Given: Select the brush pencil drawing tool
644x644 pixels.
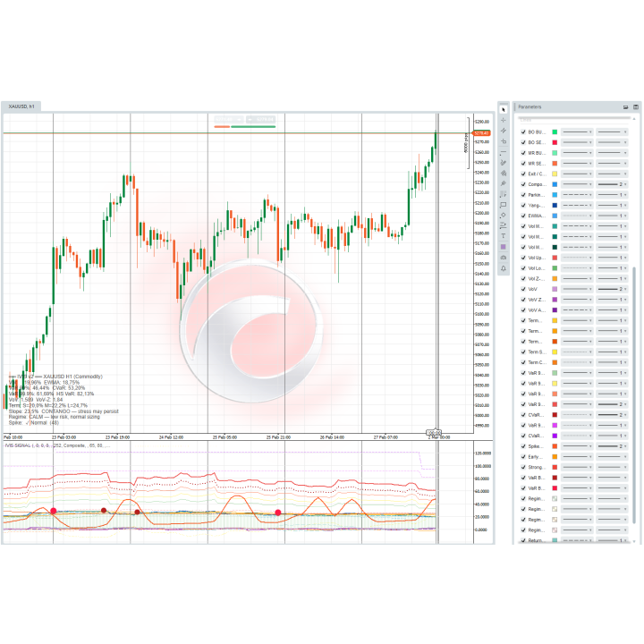Looking at the screenshot, I should coord(503,163).
